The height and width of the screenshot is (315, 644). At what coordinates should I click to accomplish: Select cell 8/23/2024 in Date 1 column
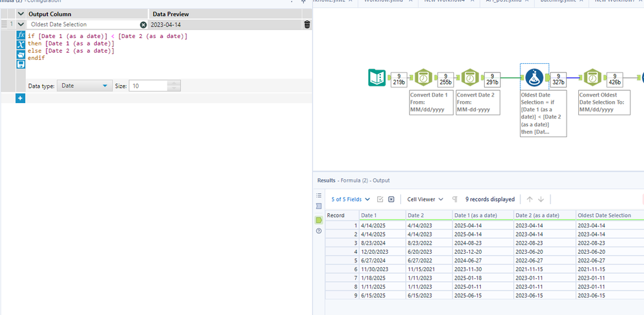click(382, 243)
